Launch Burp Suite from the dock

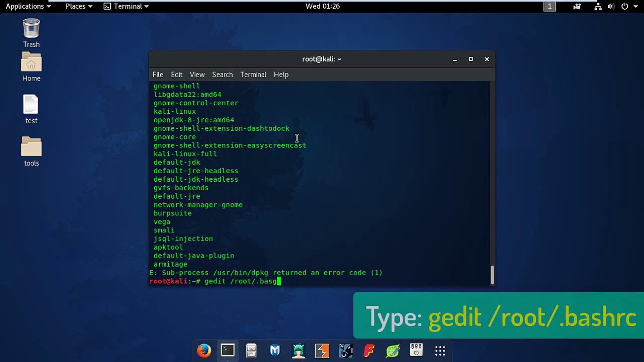click(322, 351)
